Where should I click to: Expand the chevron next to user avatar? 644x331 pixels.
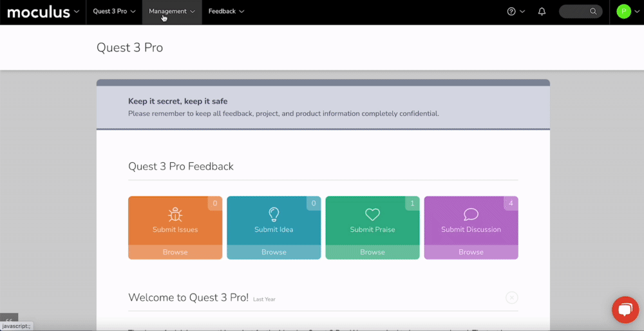pyautogui.click(x=637, y=12)
